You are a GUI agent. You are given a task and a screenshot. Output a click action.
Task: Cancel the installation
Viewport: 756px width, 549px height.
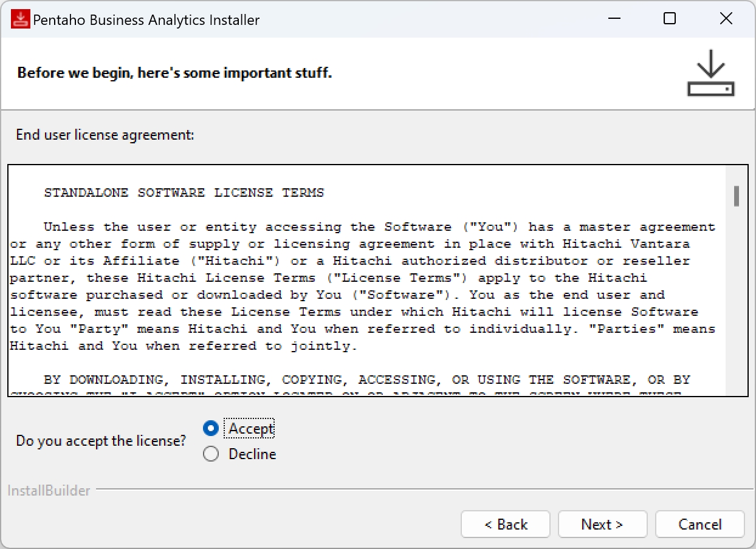pyautogui.click(x=699, y=524)
